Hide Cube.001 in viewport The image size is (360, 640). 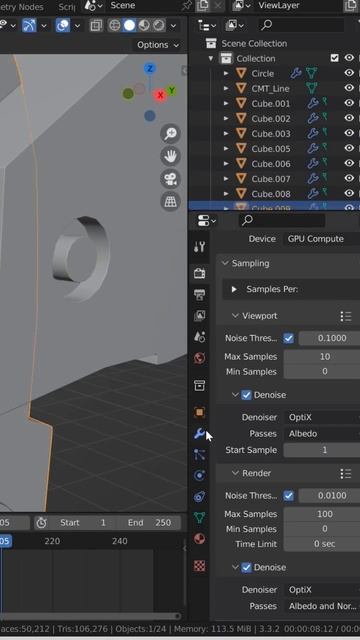click(x=349, y=103)
